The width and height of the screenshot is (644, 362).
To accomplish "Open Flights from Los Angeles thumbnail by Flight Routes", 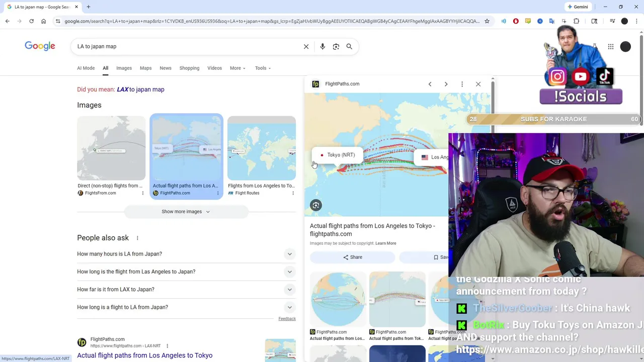I will point(262,148).
